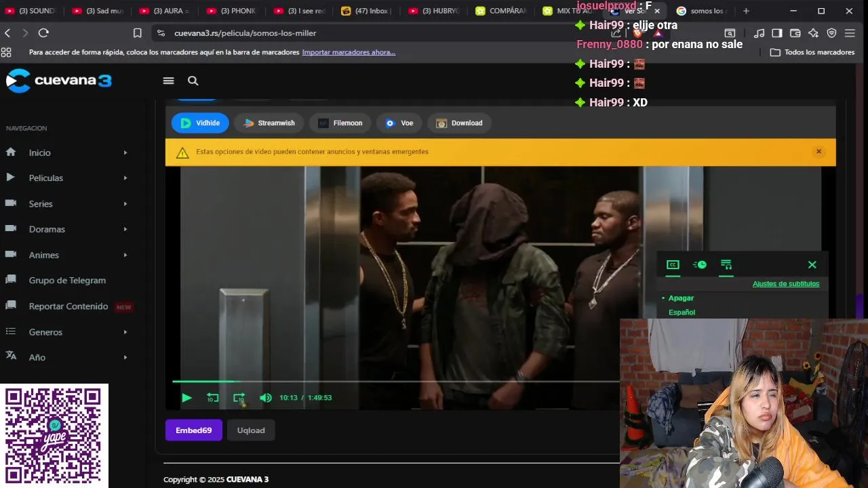Image resolution: width=868 pixels, height=488 pixels.
Task: Switch to the Filemoon server
Action: pos(340,123)
